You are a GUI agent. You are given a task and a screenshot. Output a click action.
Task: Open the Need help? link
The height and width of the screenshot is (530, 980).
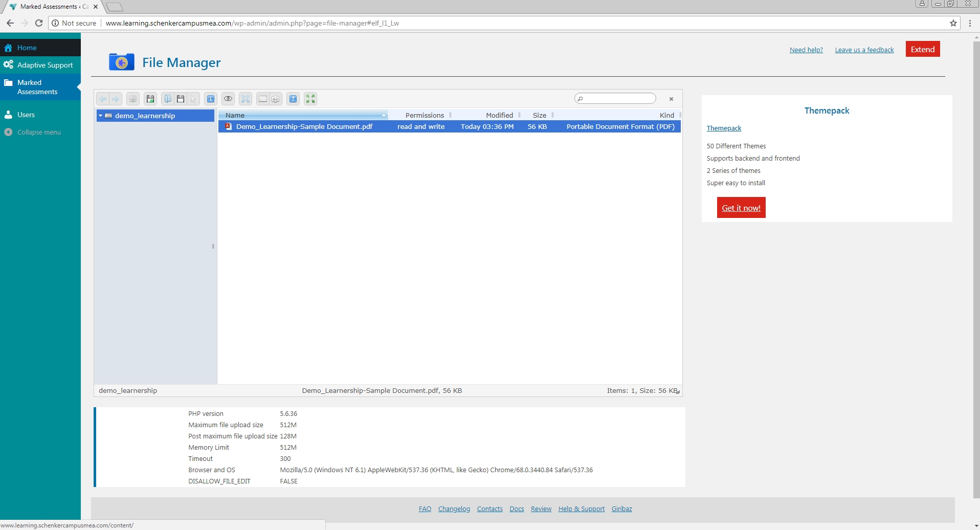click(806, 50)
